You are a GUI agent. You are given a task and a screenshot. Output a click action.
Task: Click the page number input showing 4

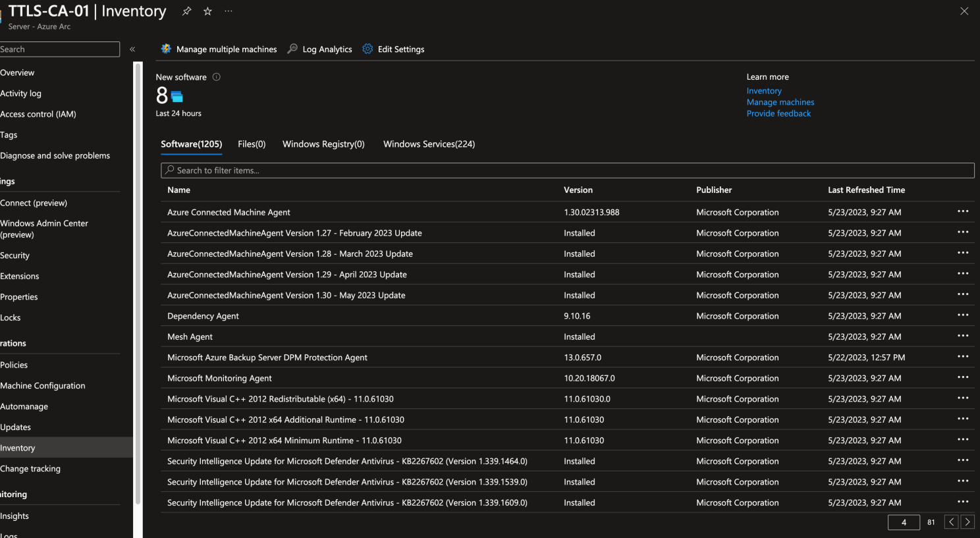click(904, 522)
